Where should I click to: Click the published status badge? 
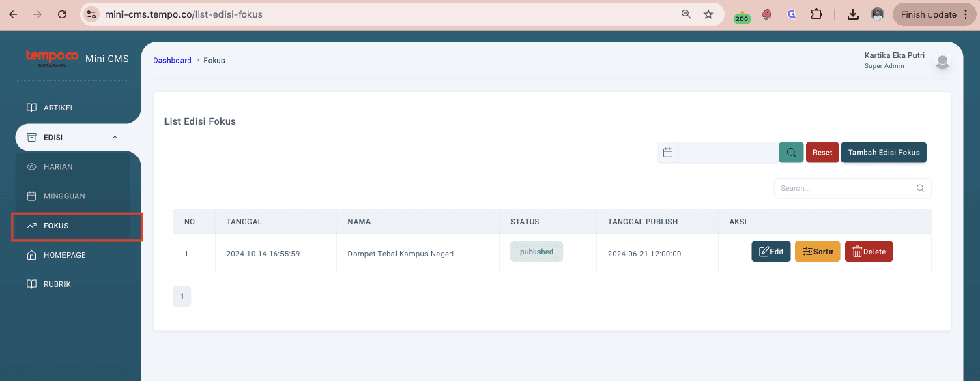[x=536, y=252]
